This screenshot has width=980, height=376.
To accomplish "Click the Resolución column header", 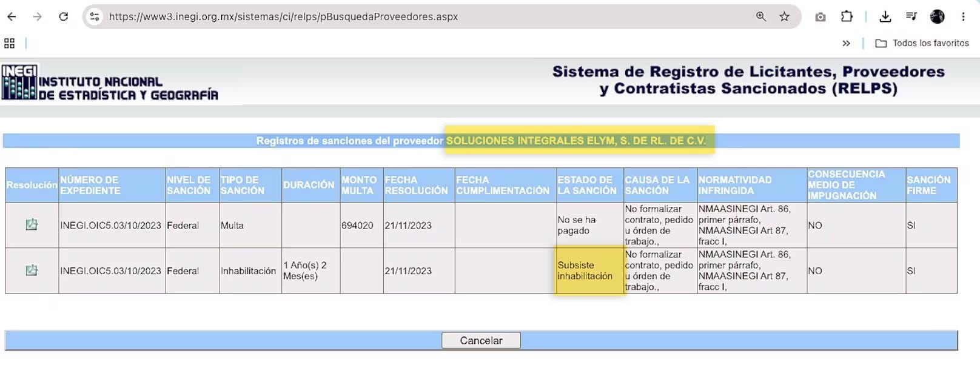I will tap(32, 185).
